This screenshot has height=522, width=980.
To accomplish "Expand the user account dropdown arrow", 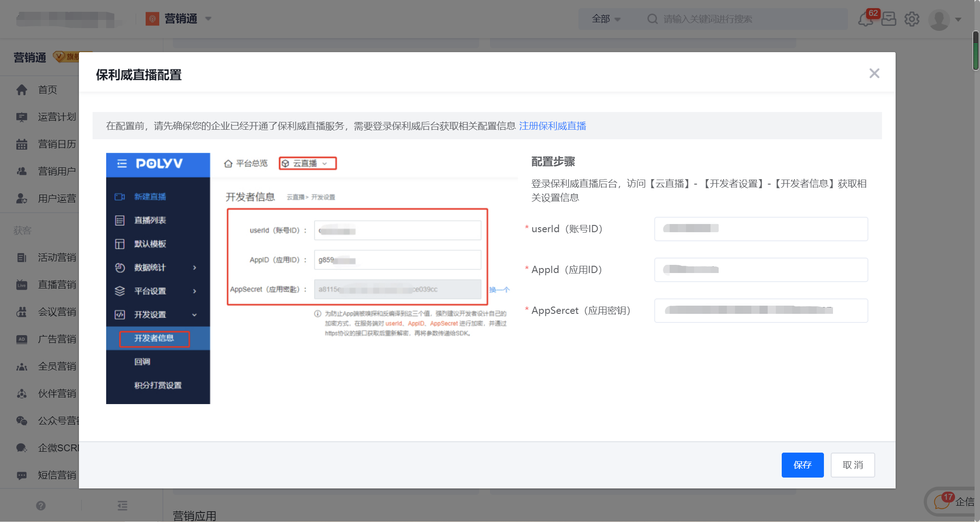I will (958, 20).
